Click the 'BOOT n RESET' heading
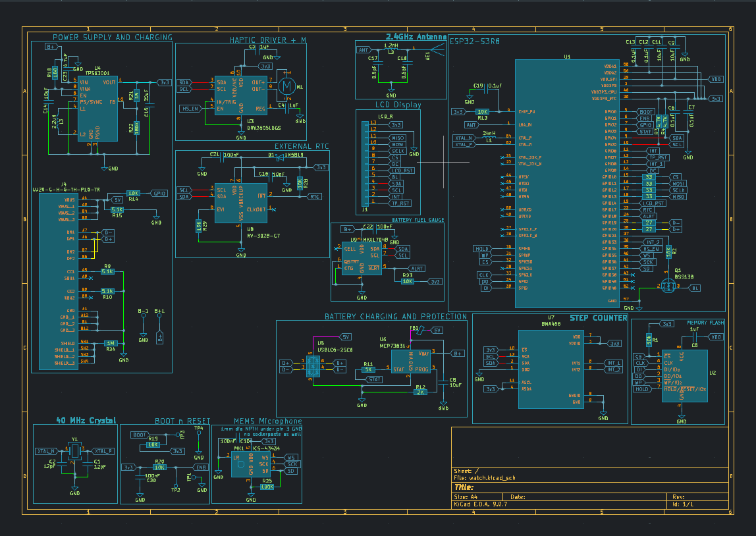The height and width of the screenshot is (536, 756). [x=182, y=421]
